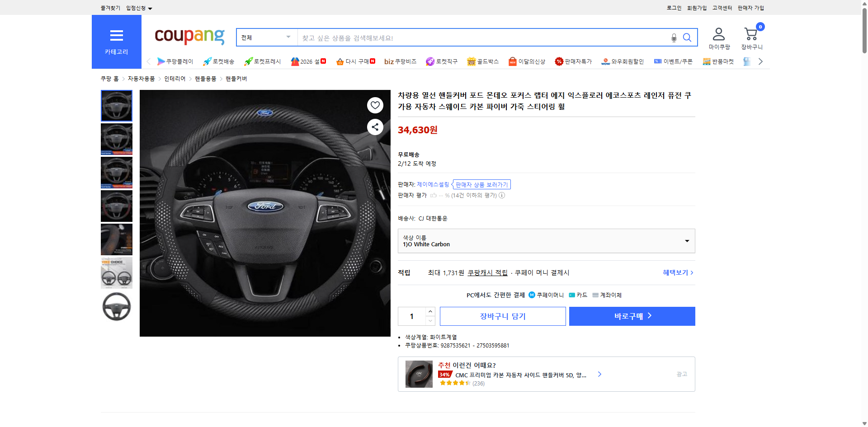This screenshot has height=427, width=868.
Task: Share product using the share icon
Action: pyautogui.click(x=375, y=127)
